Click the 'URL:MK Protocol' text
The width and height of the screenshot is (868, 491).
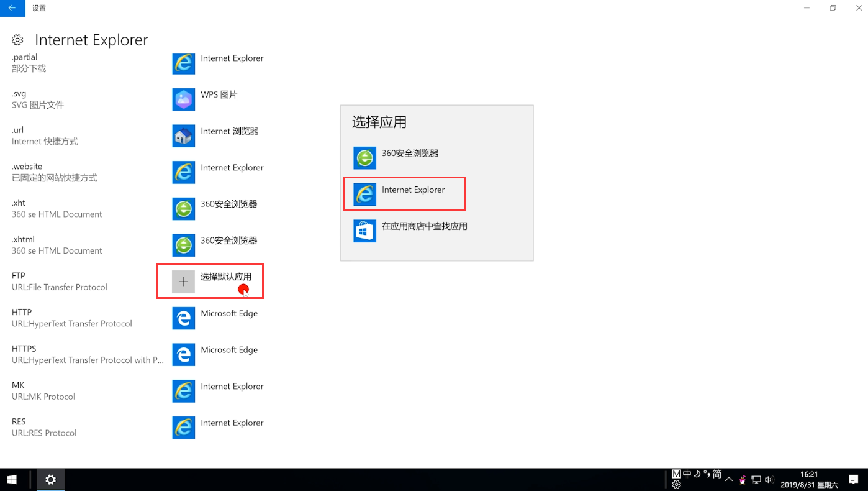43,397
